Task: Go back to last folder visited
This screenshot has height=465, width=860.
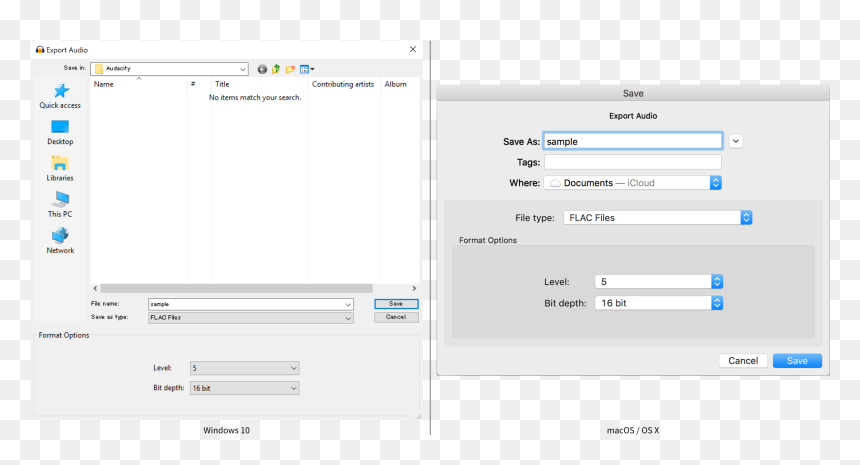Action: tap(262, 69)
